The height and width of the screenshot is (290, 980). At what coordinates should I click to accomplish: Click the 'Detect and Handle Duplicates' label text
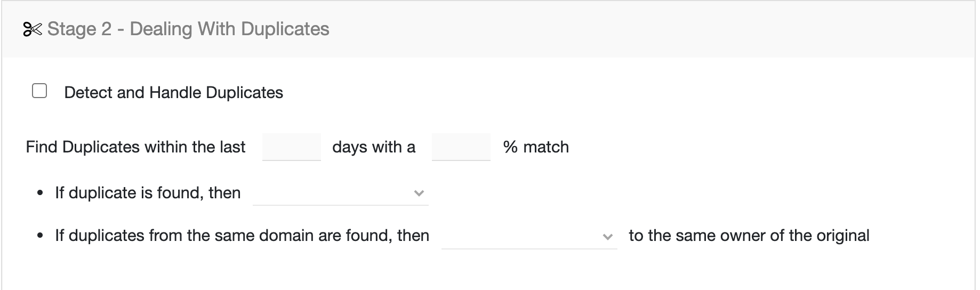173,93
